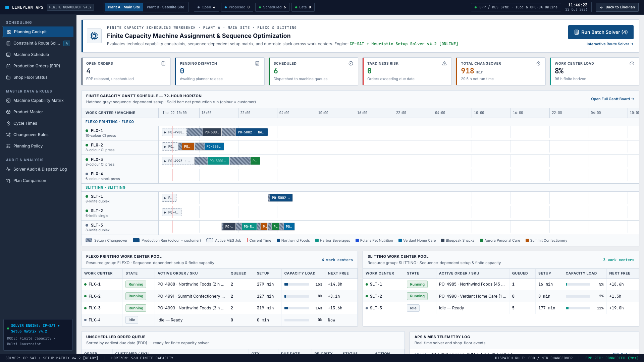Switch to Plant B · Satellite Site tab

pyautogui.click(x=165, y=7)
